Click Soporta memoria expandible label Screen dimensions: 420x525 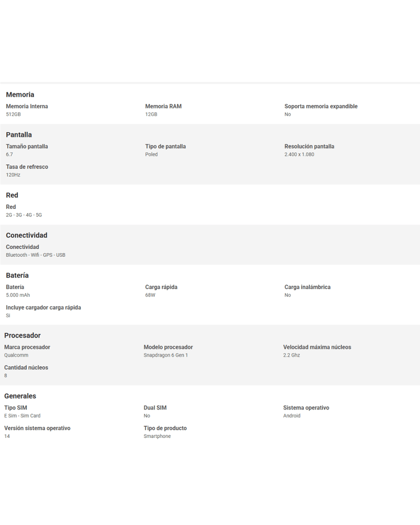[x=321, y=106]
